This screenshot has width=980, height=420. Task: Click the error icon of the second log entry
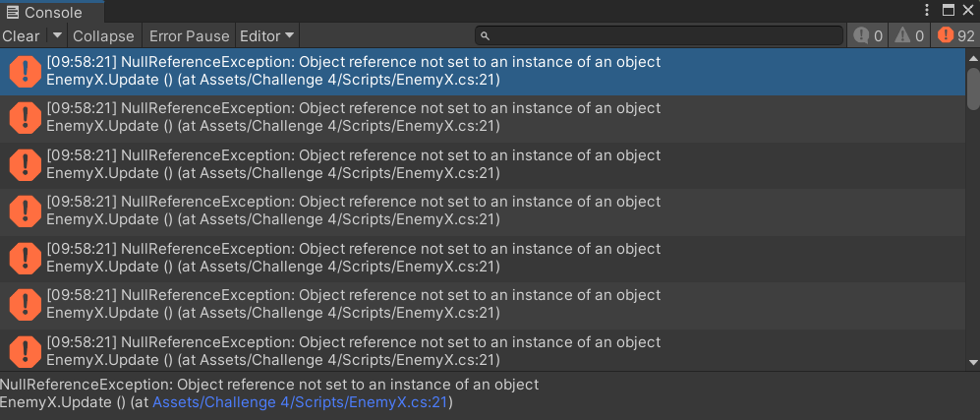25,117
